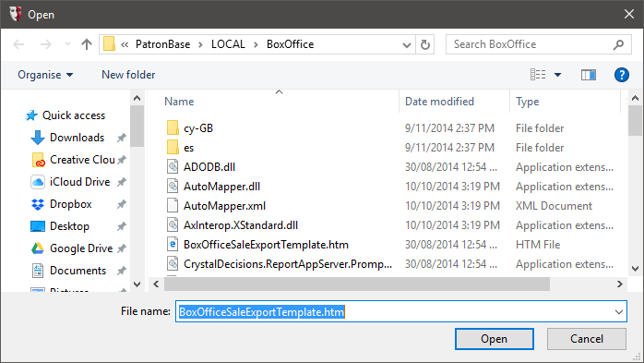Go up one folder level with the arrow
Screen dimensions: 644x363
86,44
